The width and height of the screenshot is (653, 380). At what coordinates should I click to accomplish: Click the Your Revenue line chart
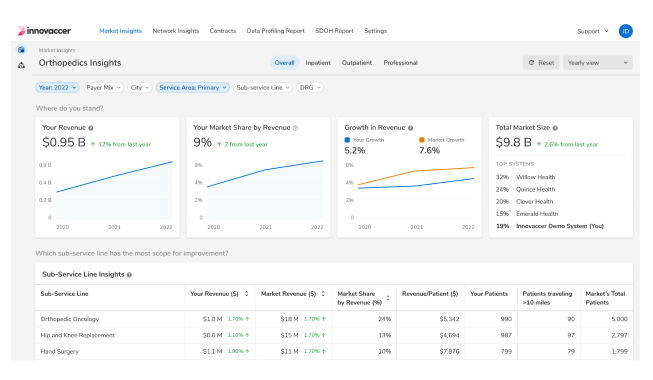coord(107,195)
